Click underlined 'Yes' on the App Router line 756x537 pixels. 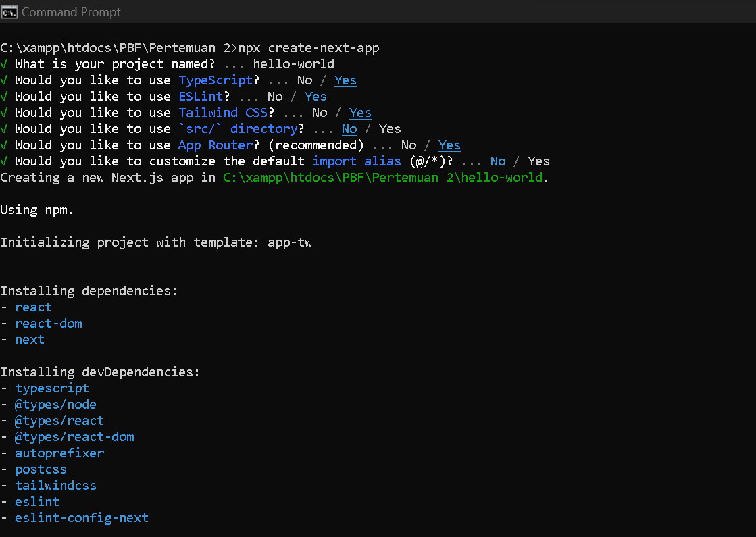pos(449,145)
